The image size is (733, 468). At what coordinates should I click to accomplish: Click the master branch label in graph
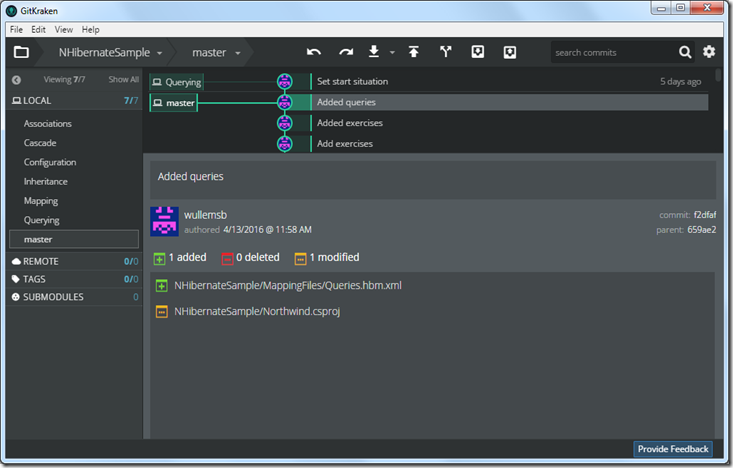point(173,102)
